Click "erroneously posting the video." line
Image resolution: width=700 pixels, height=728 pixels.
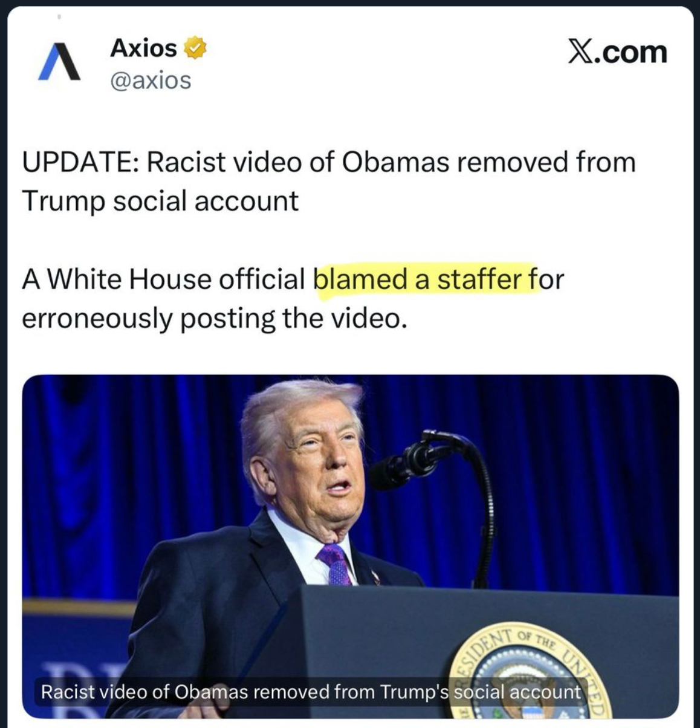point(212,318)
